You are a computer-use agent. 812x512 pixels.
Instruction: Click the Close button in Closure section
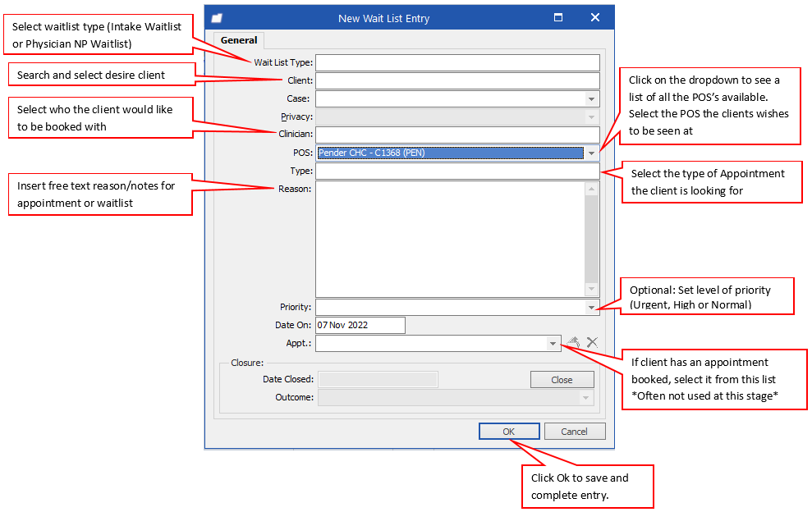tap(562, 380)
